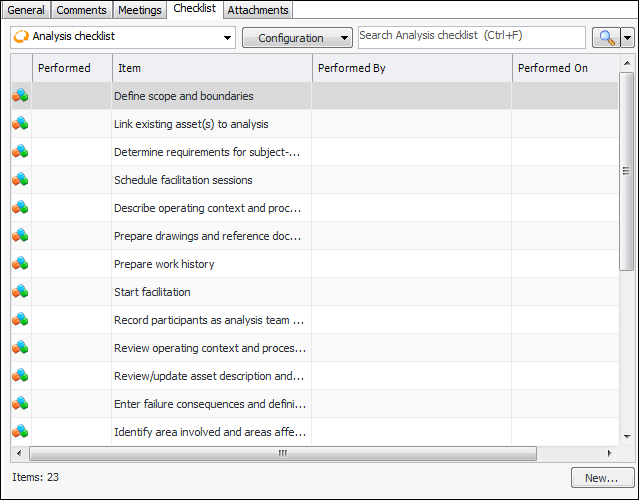Image resolution: width=639 pixels, height=500 pixels.
Task: Expand the search options arrow
Action: click(628, 38)
